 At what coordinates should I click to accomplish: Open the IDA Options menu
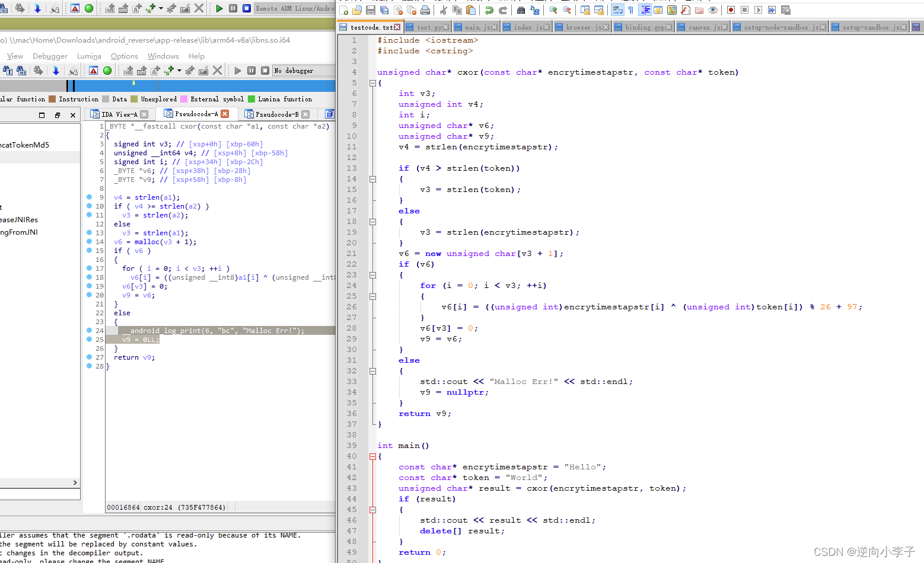(124, 56)
